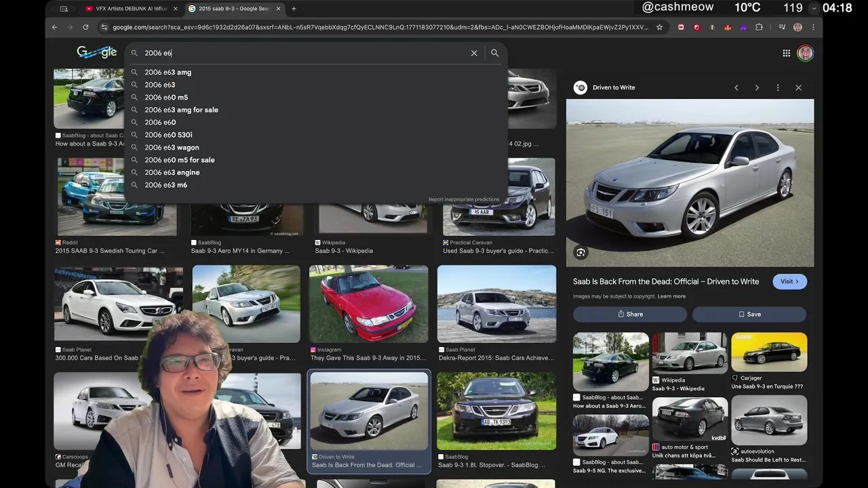This screenshot has height=488, width=868.
Task: Clear the search box with the X icon
Action: pos(474,53)
